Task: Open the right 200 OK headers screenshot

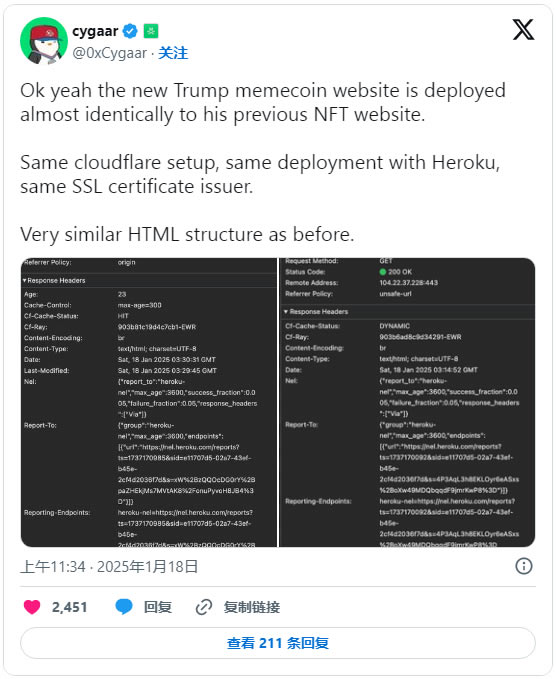Action: [407, 403]
